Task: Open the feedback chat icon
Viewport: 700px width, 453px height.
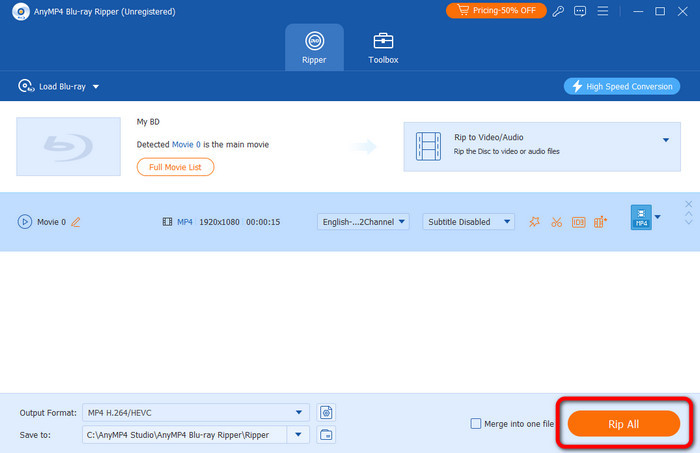Action: (x=580, y=11)
